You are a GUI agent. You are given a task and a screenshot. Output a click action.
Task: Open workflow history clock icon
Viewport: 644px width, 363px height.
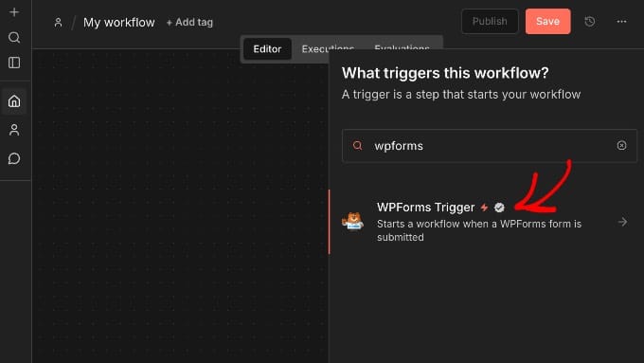590,22
